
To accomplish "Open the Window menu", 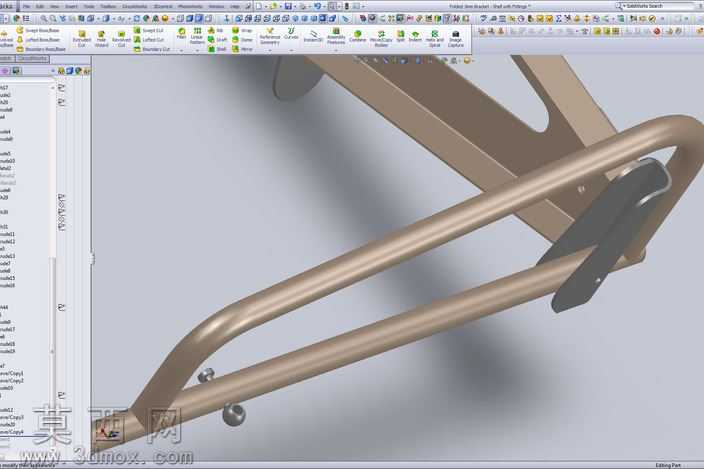I will coord(216,7).
